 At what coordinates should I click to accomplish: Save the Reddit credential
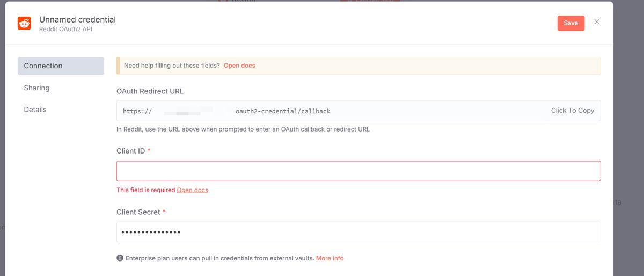(x=570, y=23)
